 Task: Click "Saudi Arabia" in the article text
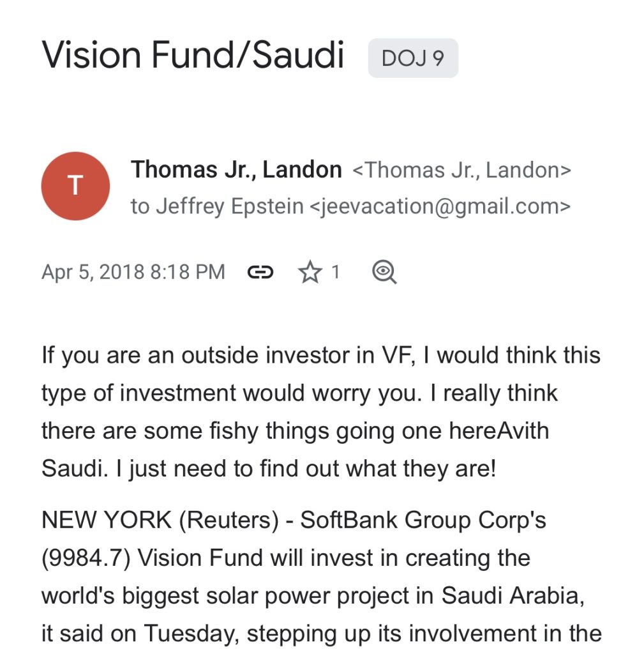click(513, 595)
